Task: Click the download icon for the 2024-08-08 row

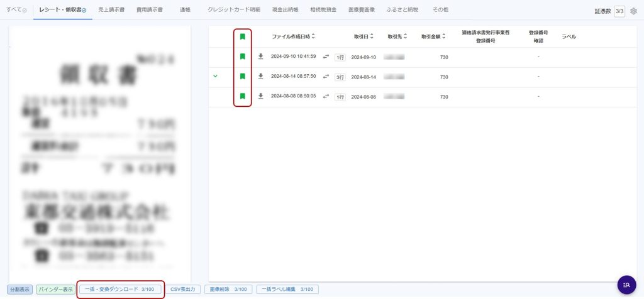Action: pyautogui.click(x=261, y=97)
